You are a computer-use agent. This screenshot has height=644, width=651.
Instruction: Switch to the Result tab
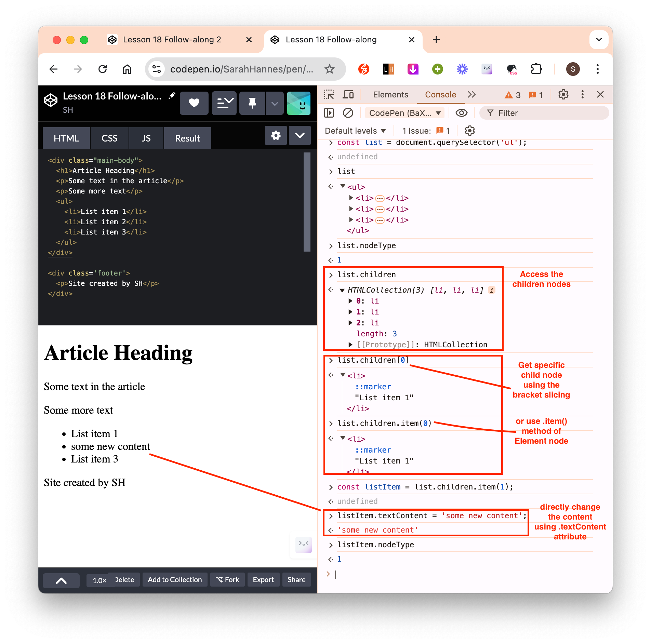click(x=187, y=138)
